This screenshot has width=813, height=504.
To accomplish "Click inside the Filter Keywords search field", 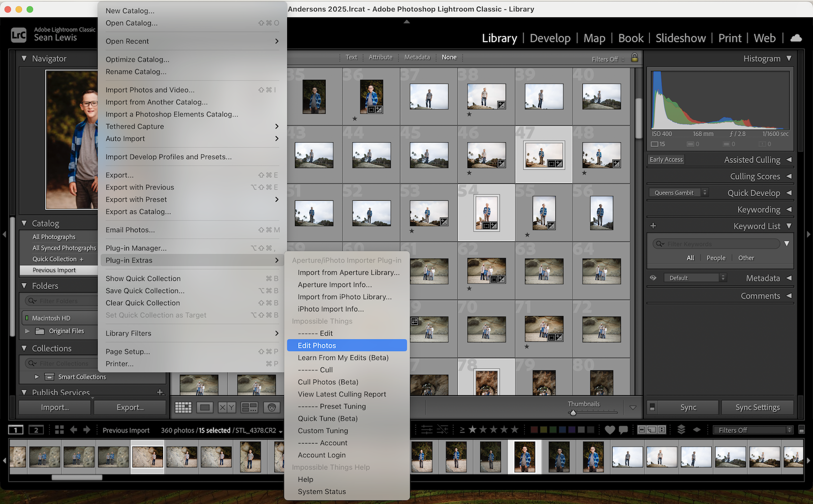I will [716, 244].
